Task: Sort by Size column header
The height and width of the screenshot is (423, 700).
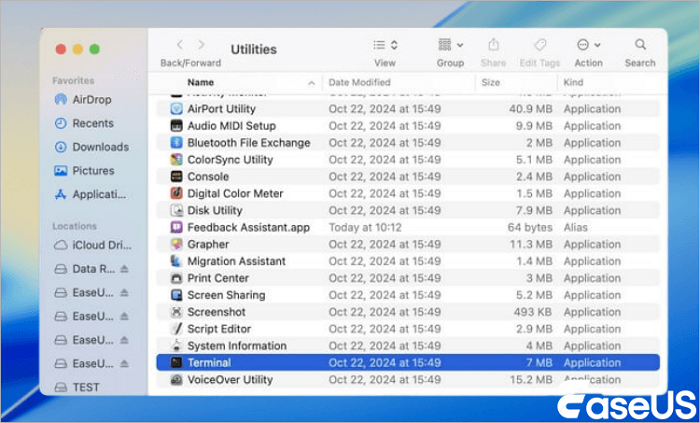Action: point(491,83)
